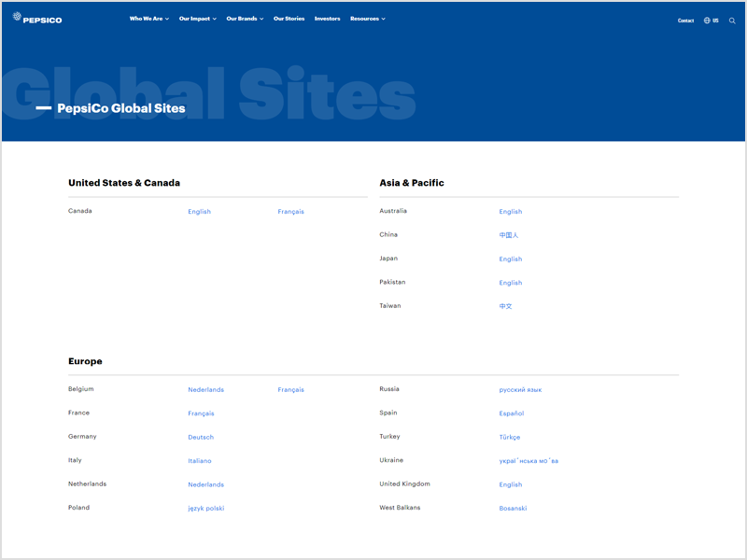Image resolution: width=747 pixels, height=560 pixels.
Task: Open the Poland język polski site
Action: click(x=205, y=509)
